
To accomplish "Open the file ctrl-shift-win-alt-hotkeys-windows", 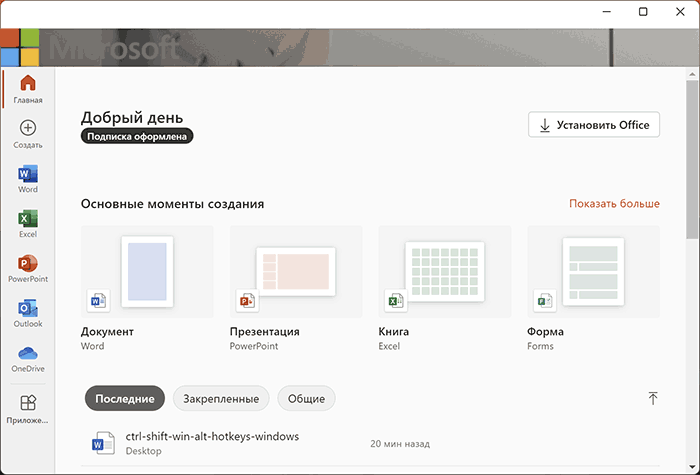I will 212,436.
